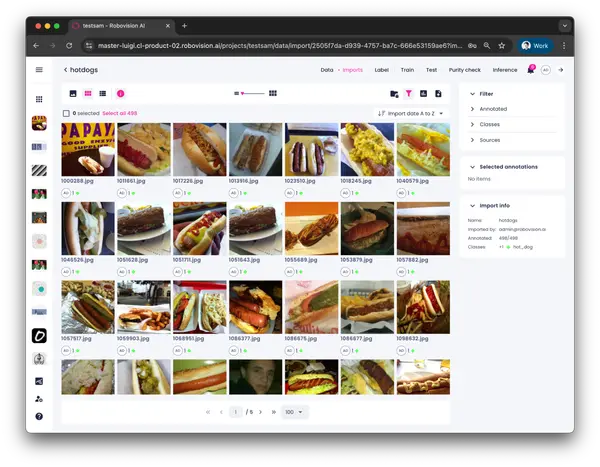Image resolution: width=600 pixels, height=467 pixels.
Task: Click the browser address bar URL
Action: (x=279, y=46)
